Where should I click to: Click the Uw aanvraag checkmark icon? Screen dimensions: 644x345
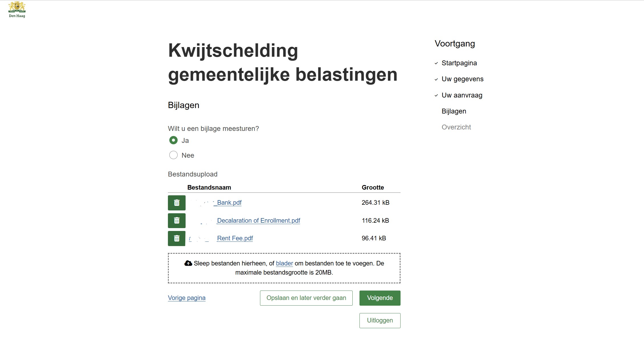point(436,96)
